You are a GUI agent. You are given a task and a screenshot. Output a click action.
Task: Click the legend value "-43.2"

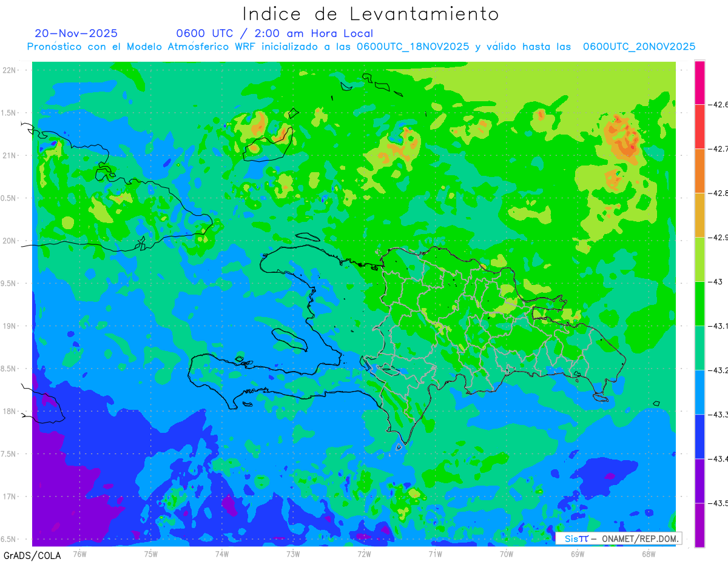(x=718, y=370)
